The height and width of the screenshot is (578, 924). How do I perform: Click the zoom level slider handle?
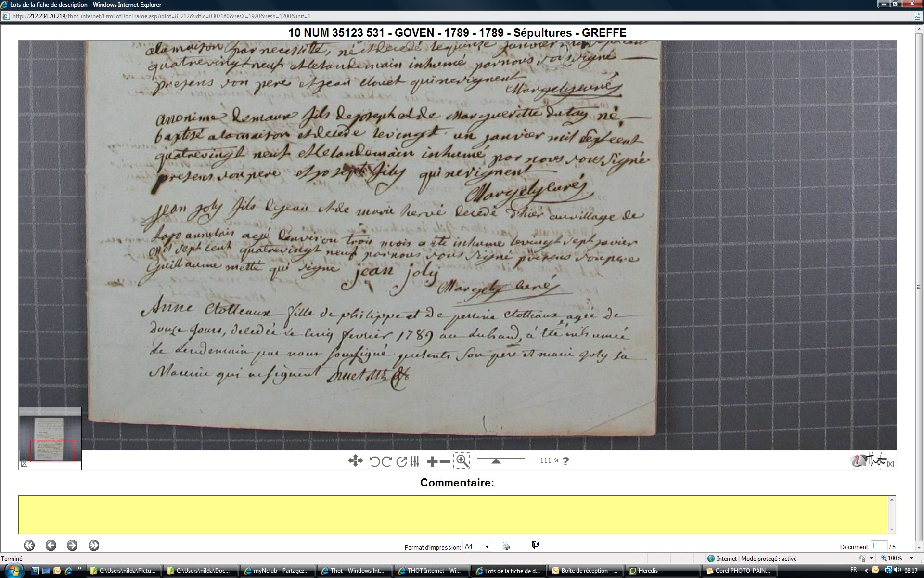click(496, 461)
